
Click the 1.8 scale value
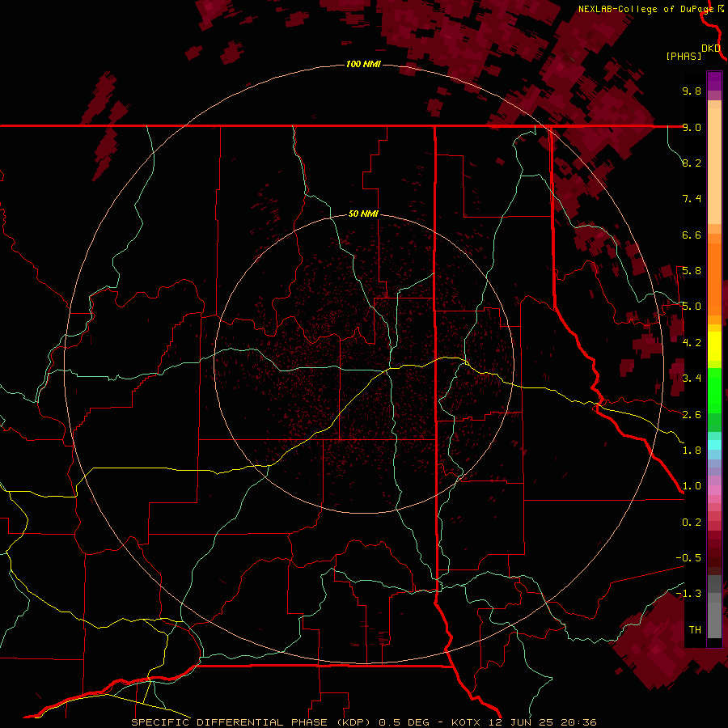692,450
